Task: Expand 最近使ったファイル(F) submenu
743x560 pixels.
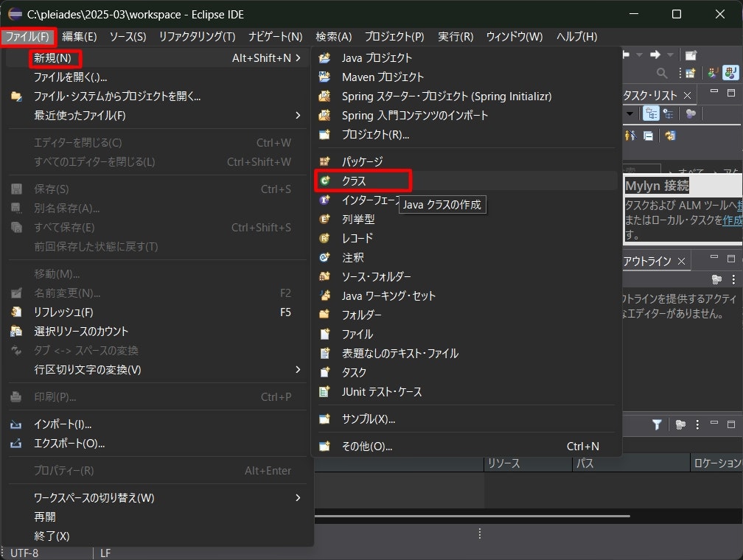Action: coord(298,115)
